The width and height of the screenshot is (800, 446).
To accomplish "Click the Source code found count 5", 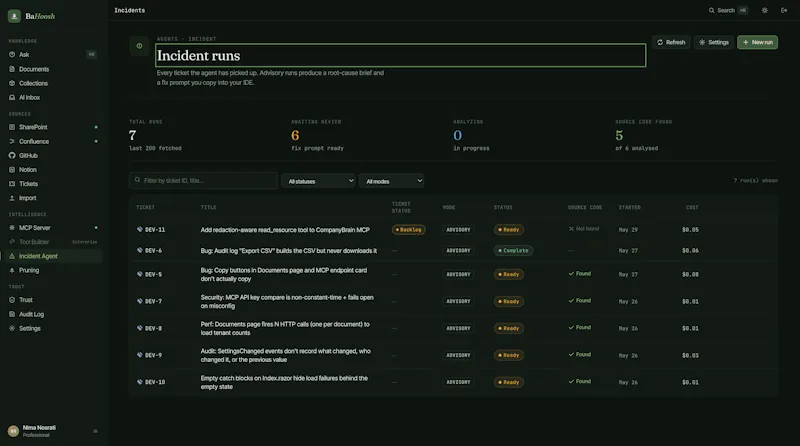I will (x=619, y=135).
